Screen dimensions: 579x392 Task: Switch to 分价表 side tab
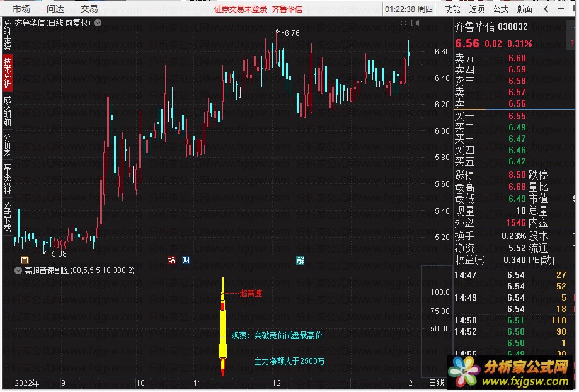coord(7,144)
